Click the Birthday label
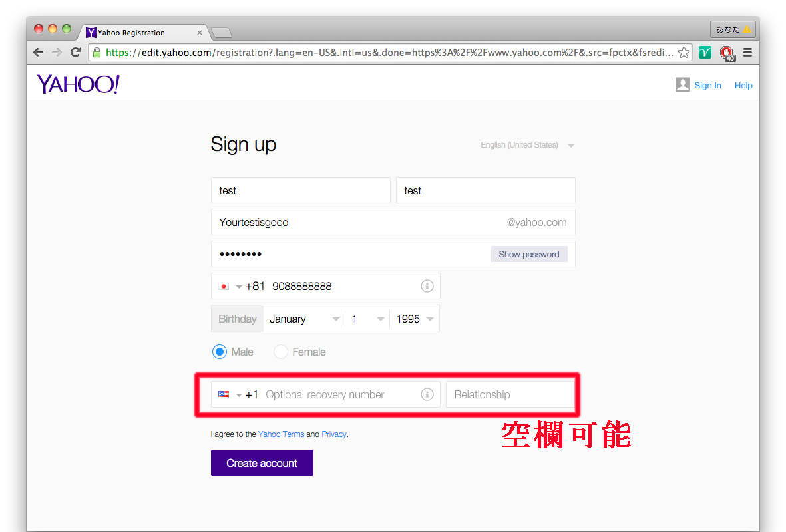 [238, 319]
